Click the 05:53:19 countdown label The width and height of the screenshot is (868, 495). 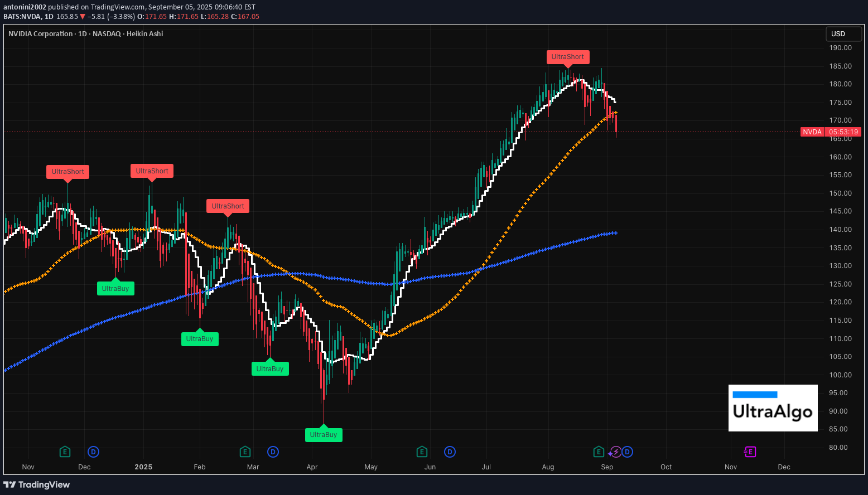[x=843, y=132]
